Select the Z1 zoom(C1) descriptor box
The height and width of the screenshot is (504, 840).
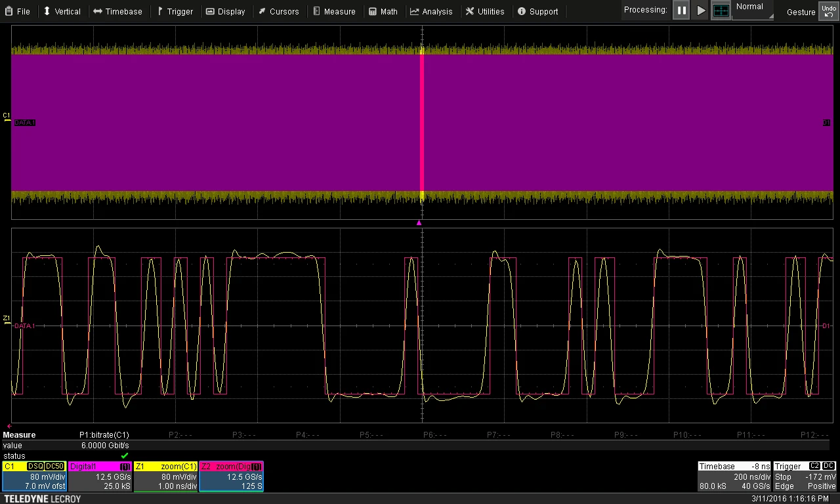coord(165,476)
